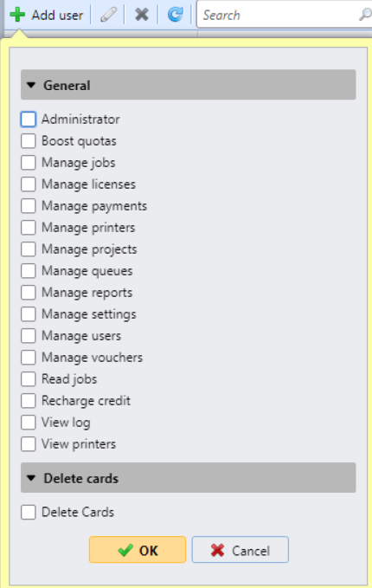Check the Manage licenses option
The height and width of the screenshot is (588, 372).
pyautogui.click(x=29, y=184)
